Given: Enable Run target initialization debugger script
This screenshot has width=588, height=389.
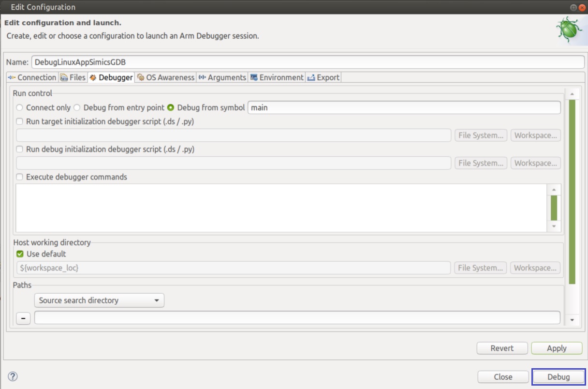Looking at the screenshot, I should point(20,121).
